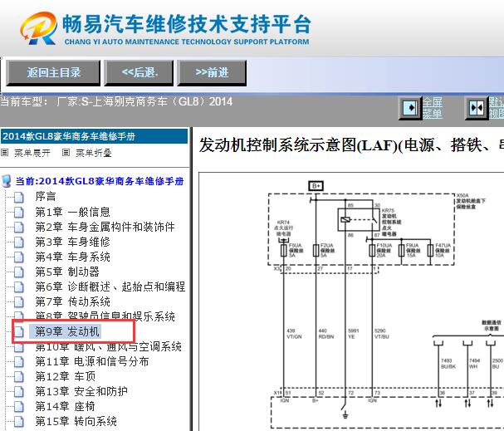
Task: Click page icon beside 第4章 车身系统
Action: 19,257
